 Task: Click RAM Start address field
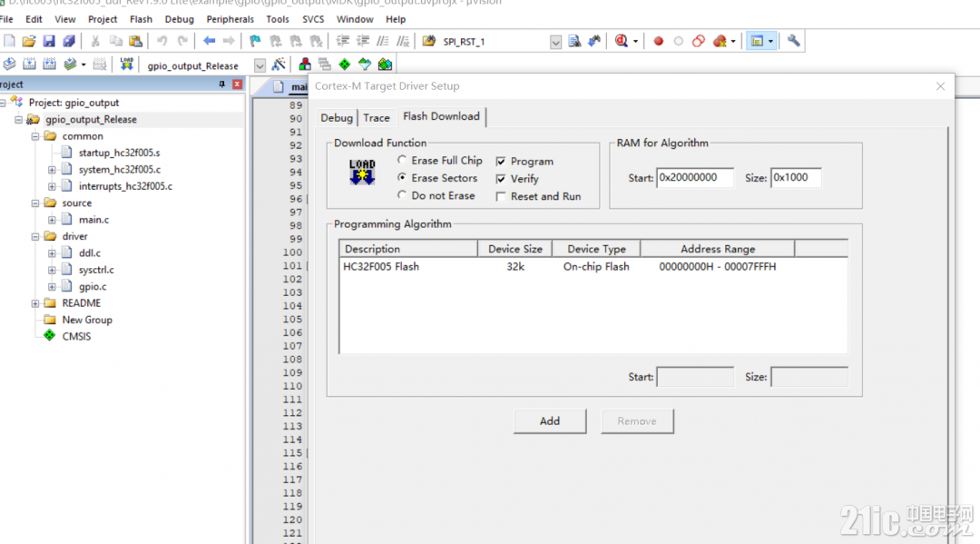coord(694,178)
